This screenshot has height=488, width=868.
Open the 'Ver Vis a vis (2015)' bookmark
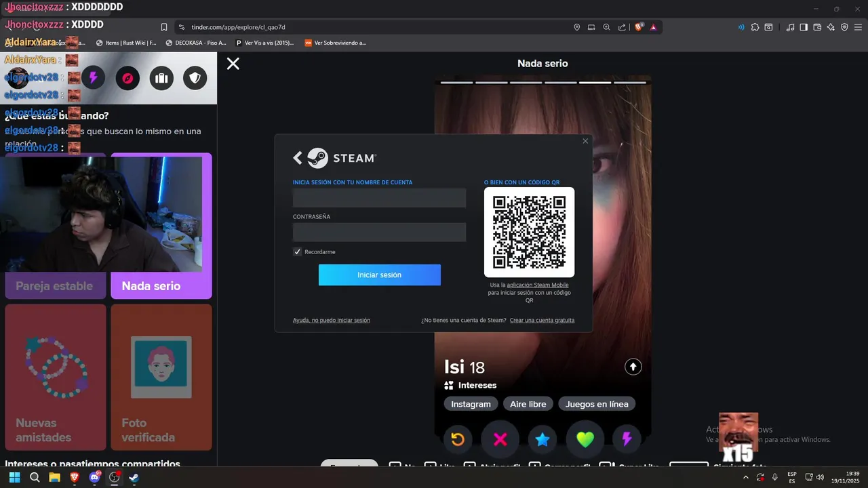(x=264, y=43)
